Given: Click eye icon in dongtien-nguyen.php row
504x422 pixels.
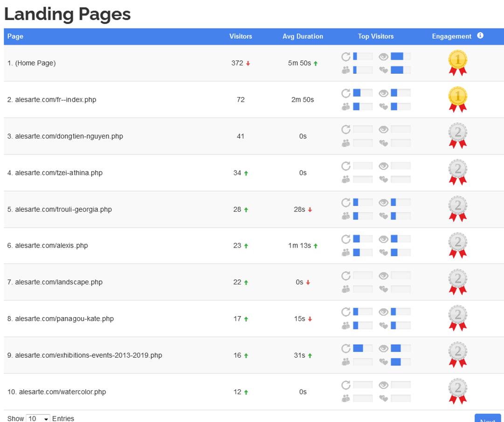Looking at the screenshot, I should 383,130.
